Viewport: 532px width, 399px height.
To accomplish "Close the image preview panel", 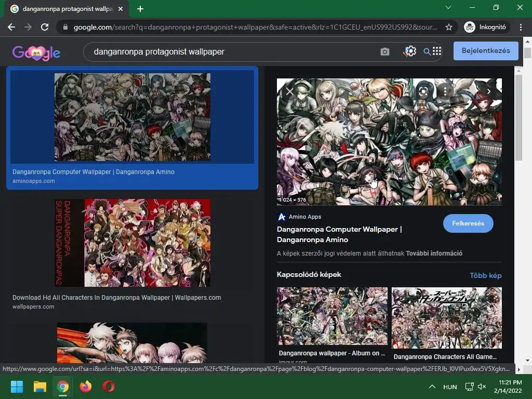I will coord(289,91).
